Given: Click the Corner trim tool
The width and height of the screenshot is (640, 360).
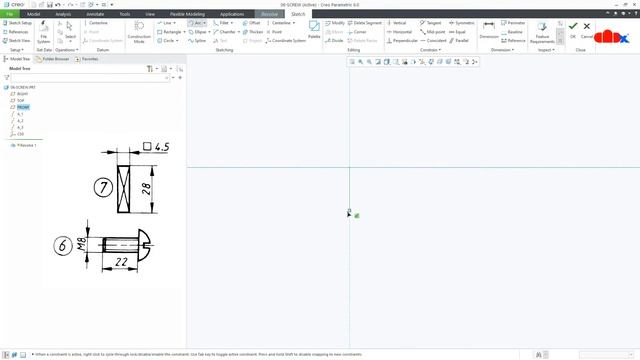Looking at the screenshot, I should 357,32.
